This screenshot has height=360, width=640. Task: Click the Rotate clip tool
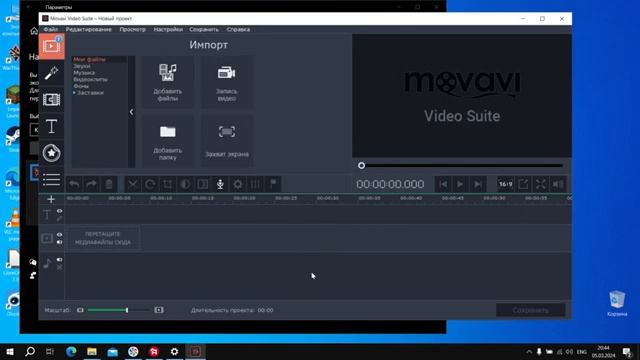click(x=150, y=184)
